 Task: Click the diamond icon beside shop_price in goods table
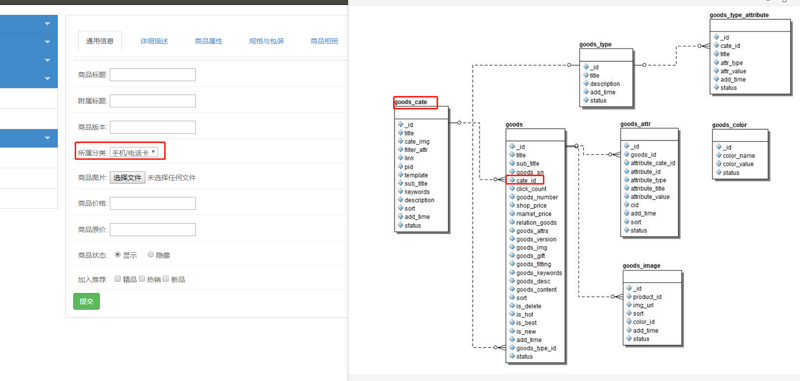512,206
